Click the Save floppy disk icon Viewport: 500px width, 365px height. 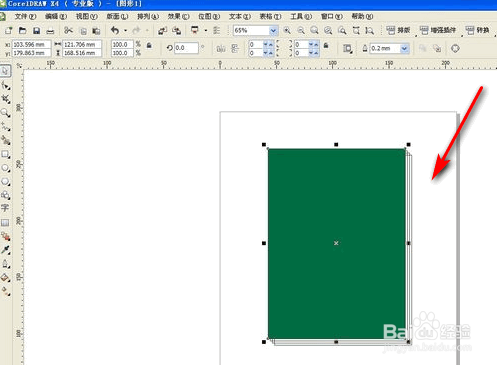point(36,31)
